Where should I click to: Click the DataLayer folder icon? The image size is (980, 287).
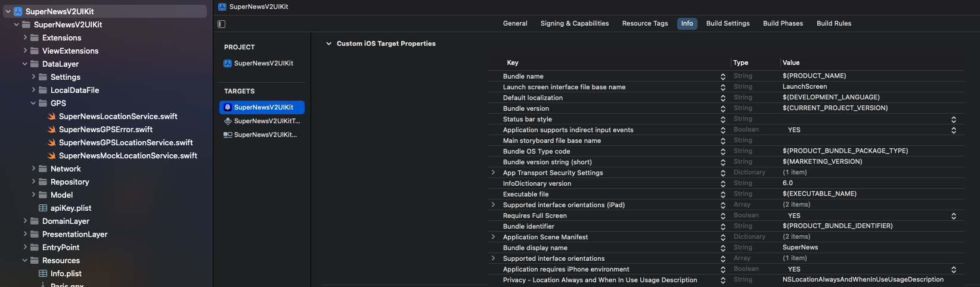(x=35, y=64)
